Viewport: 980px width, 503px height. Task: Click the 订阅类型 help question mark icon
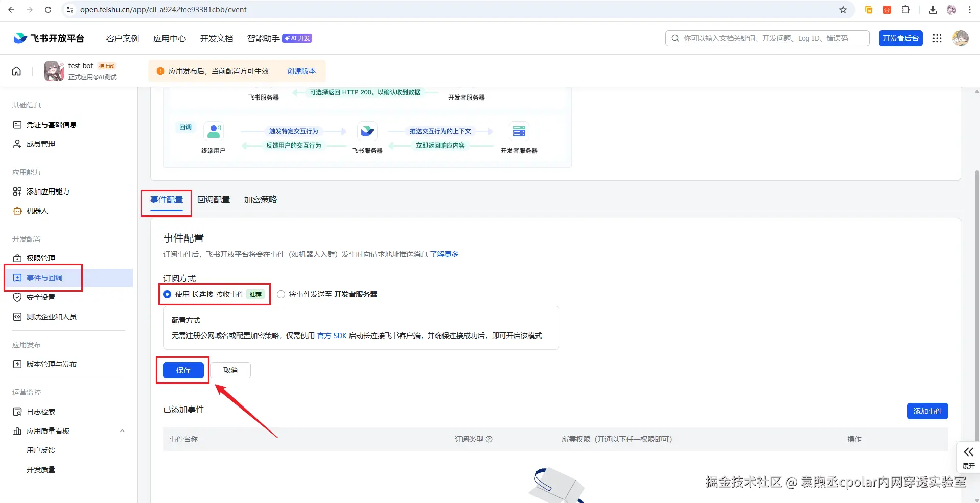tap(489, 439)
